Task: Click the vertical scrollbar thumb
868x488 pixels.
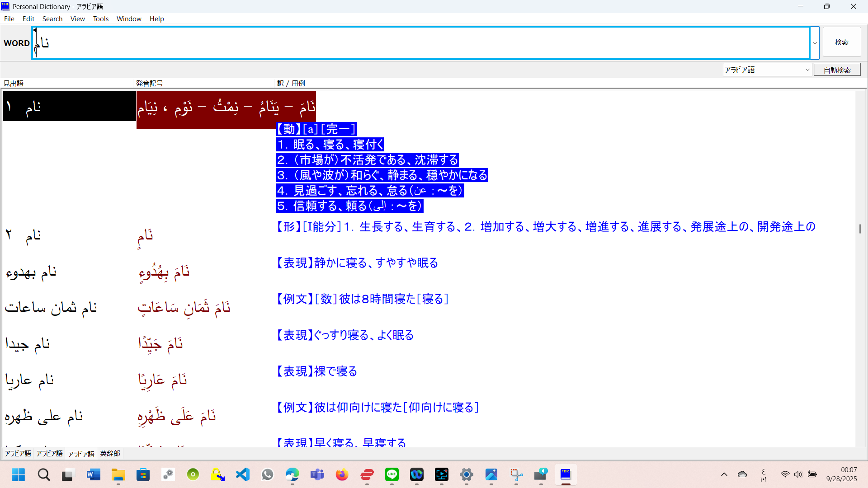Action: point(860,229)
